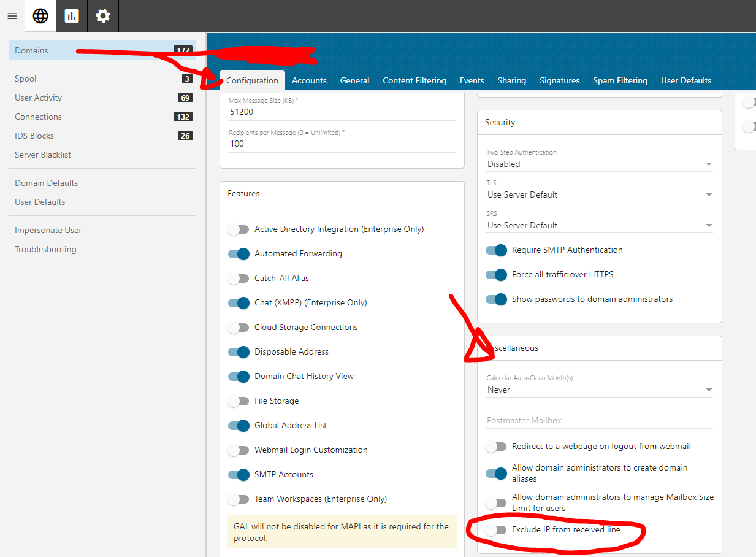Switch to the Accounts tab
The image size is (756, 557).
pyautogui.click(x=309, y=80)
